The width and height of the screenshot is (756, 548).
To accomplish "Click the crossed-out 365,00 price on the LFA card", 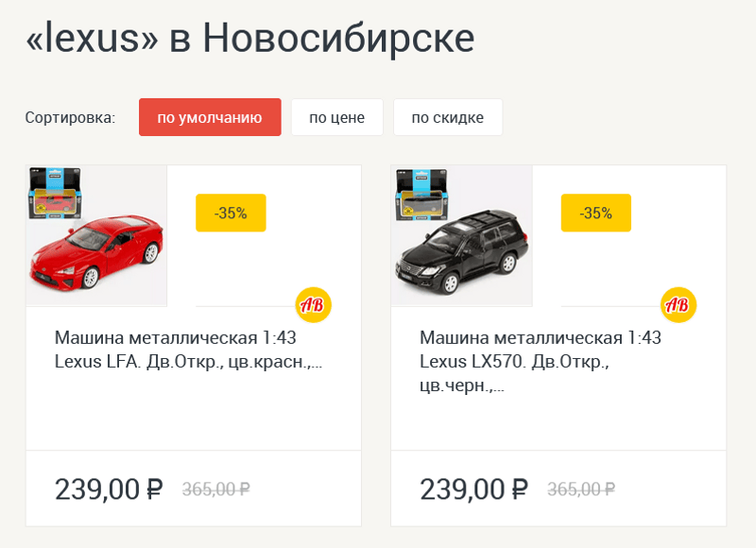I will point(215,489).
